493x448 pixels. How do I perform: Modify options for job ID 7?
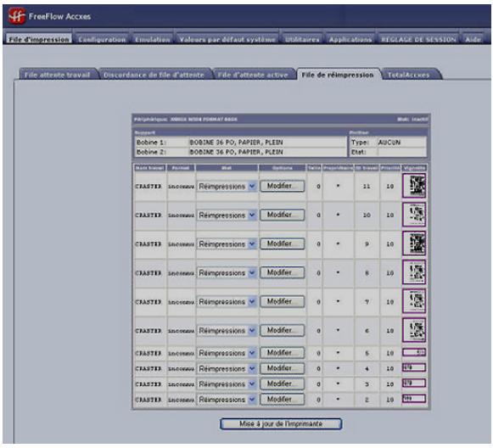[x=282, y=301]
